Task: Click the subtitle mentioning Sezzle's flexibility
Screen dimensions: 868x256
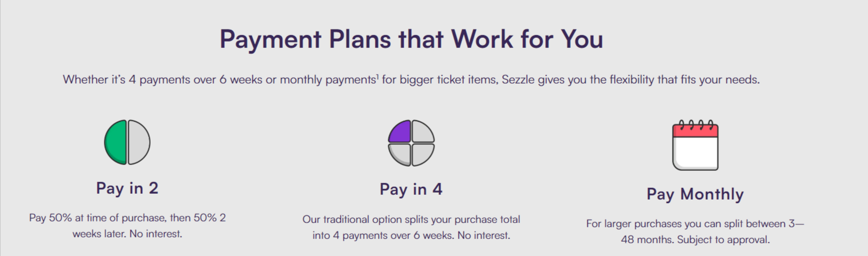Action: [x=411, y=80]
